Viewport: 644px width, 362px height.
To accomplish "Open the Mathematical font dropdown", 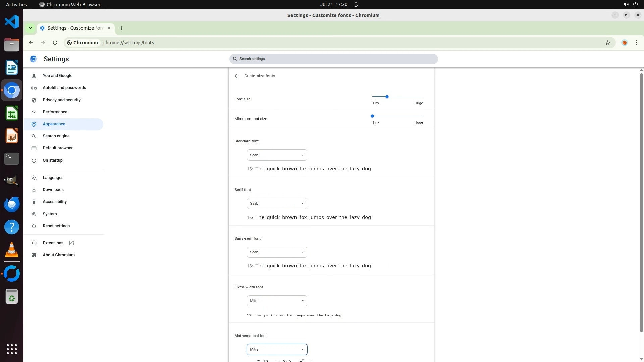I will pyautogui.click(x=277, y=349).
